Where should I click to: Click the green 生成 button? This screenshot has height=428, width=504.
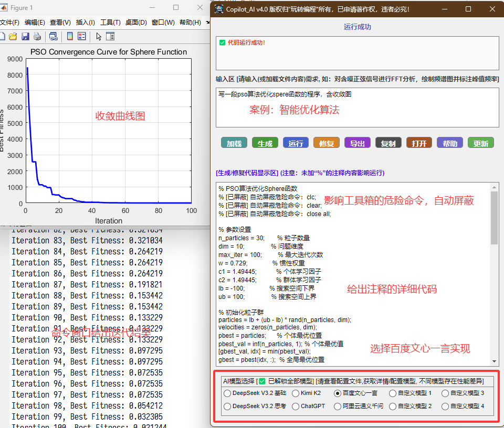pyautogui.click(x=265, y=143)
